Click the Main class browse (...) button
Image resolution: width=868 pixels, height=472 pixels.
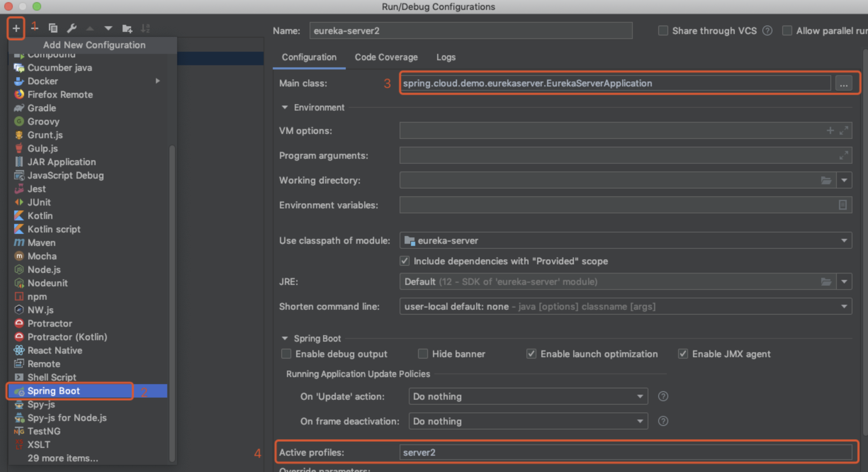point(844,84)
